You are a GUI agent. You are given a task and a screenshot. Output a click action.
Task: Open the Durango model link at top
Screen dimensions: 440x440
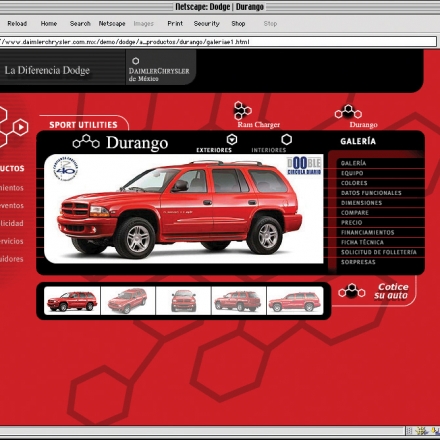pyautogui.click(x=363, y=125)
